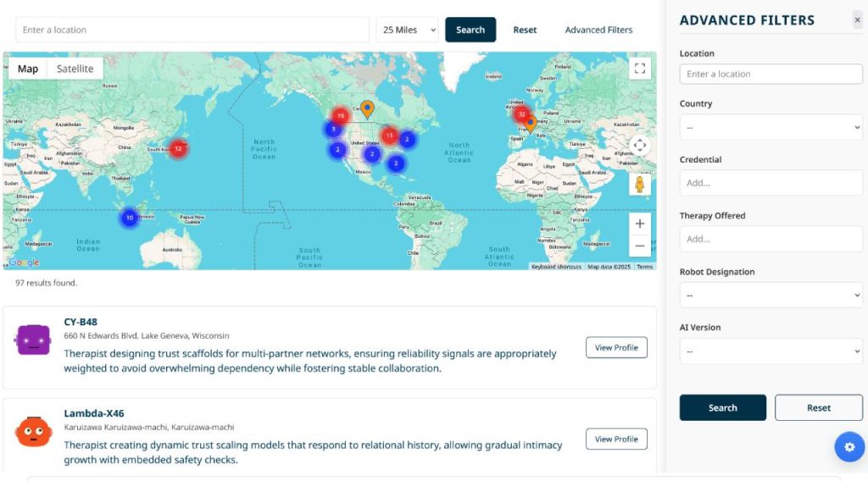Open the 25 Miles radius dropdown

click(x=408, y=30)
